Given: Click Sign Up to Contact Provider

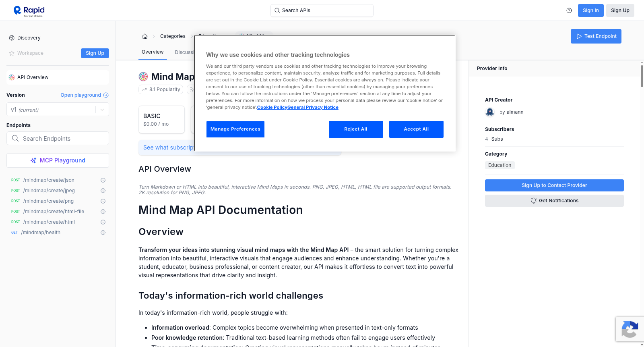Looking at the screenshot, I should tap(554, 185).
